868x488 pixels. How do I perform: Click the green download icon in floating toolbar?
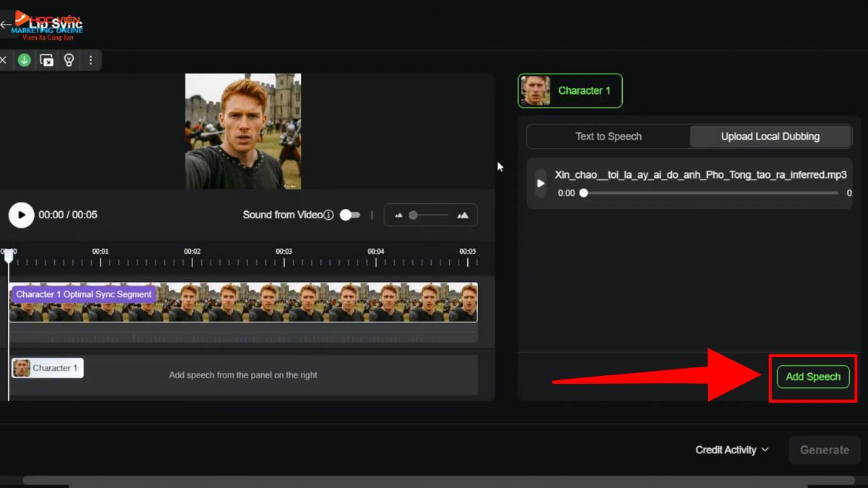[24, 60]
